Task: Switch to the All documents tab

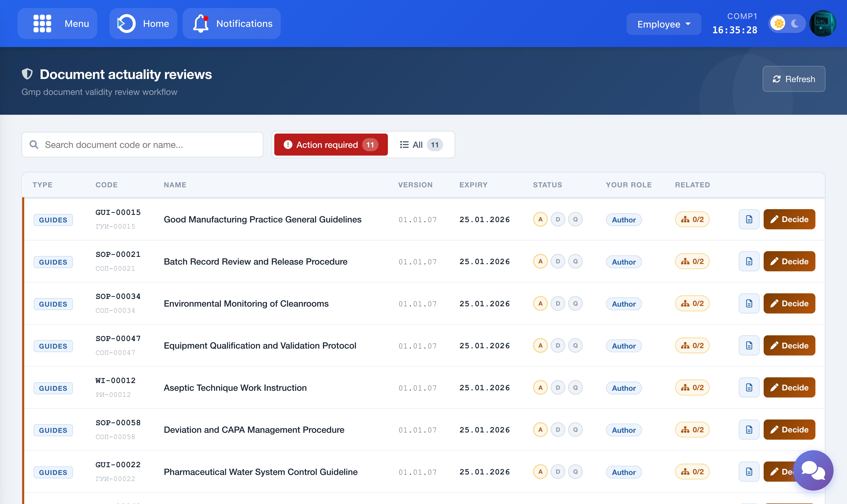Action: click(x=421, y=145)
